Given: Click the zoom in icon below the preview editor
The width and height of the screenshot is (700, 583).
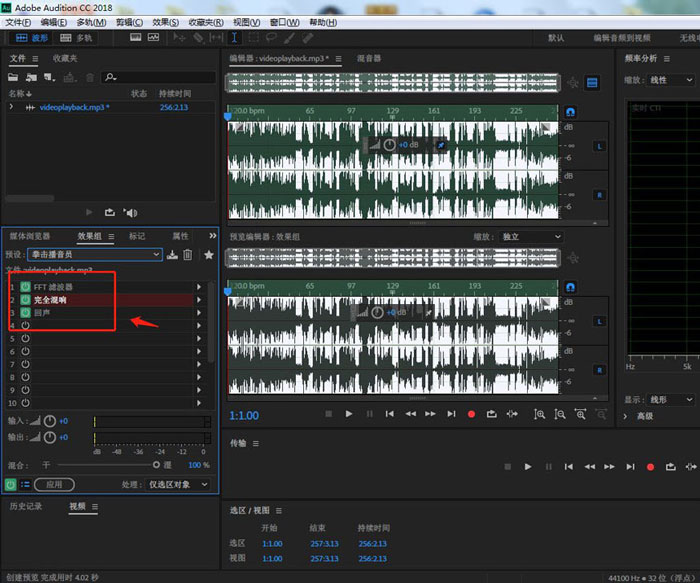Looking at the screenshot, I should [540, 414].
